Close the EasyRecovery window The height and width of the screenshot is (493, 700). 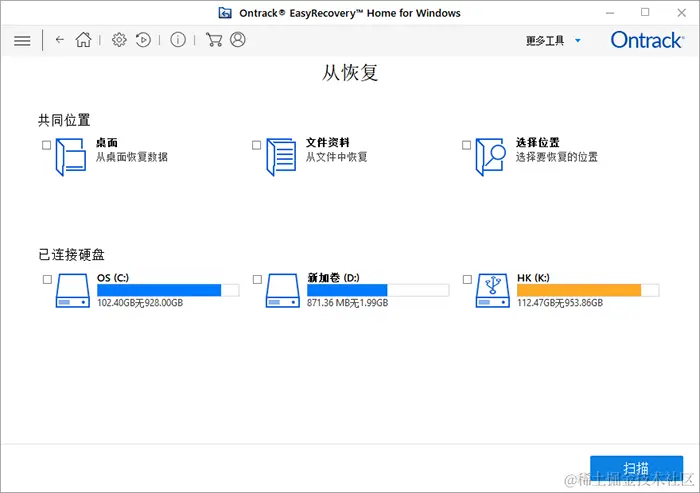[x=682, y=13]
